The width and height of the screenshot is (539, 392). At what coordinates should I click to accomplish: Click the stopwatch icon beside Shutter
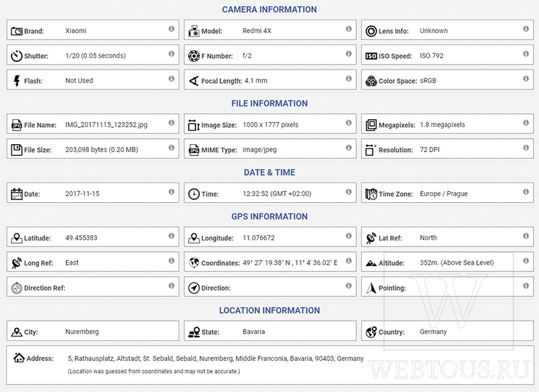click(x=16, y=56)
